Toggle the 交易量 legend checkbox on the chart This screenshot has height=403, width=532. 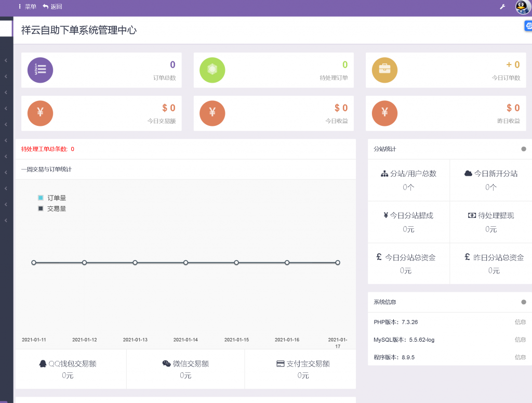point(40,208)
